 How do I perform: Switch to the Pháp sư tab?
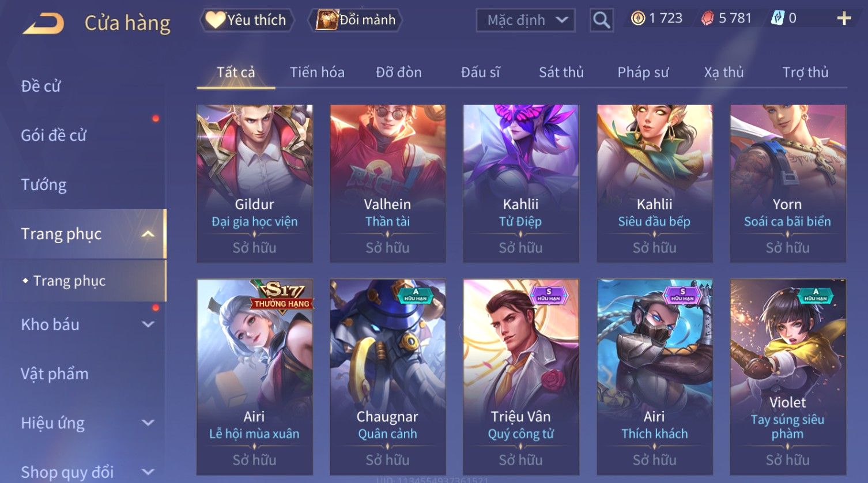[643, 72]
